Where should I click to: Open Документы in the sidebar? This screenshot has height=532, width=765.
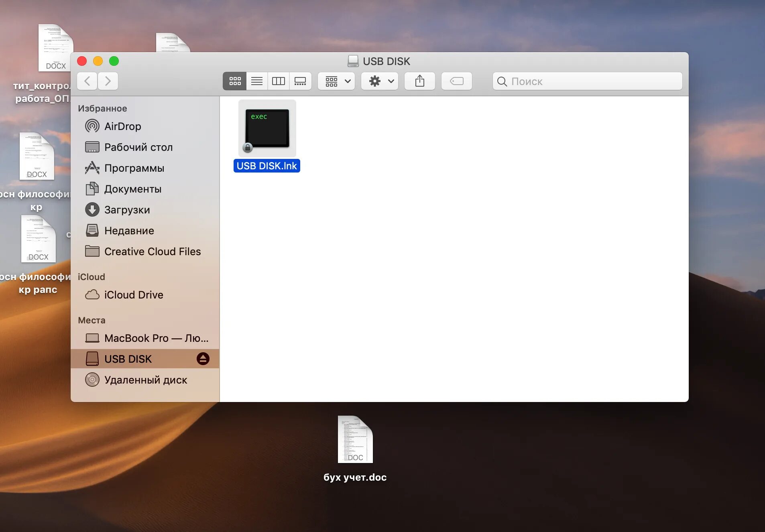click(145, 189)
